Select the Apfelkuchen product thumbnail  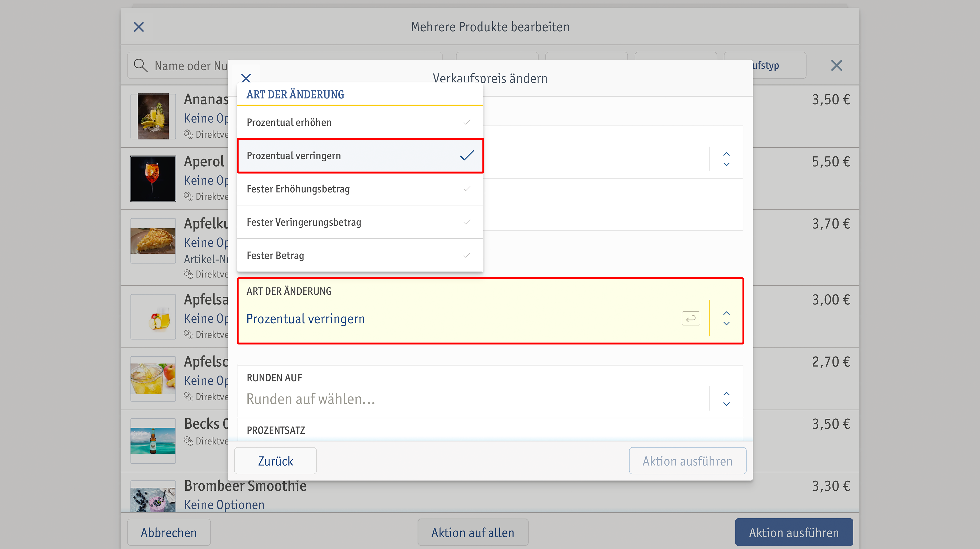tap(153, 241)
